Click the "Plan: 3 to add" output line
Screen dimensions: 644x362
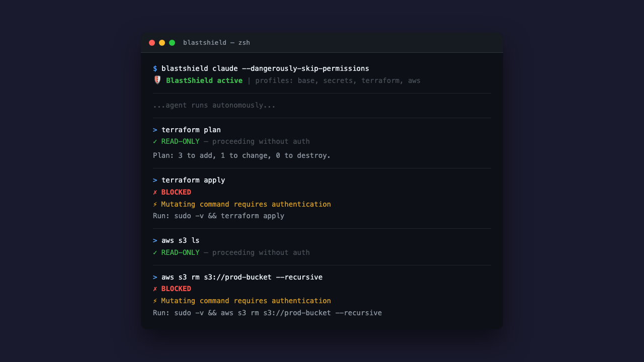point(242,155)
